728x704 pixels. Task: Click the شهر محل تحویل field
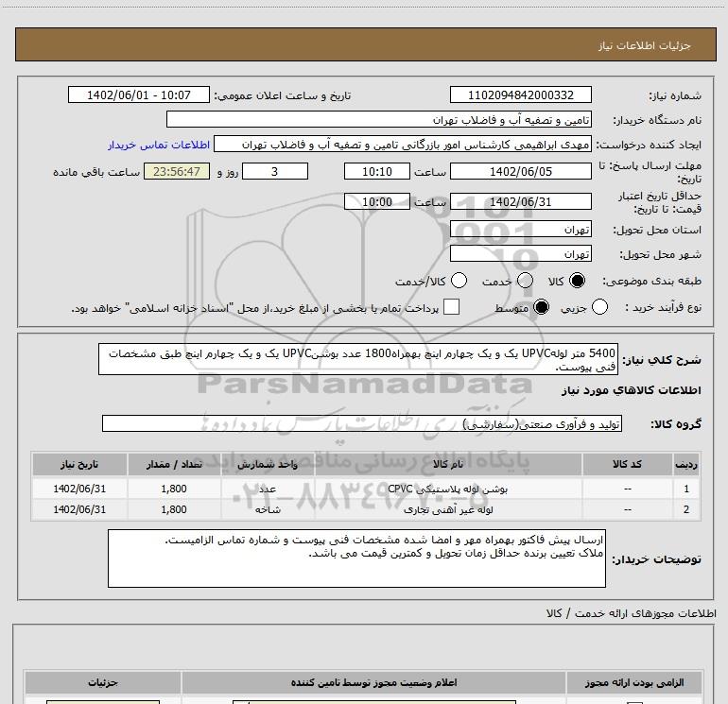point(520,254)
